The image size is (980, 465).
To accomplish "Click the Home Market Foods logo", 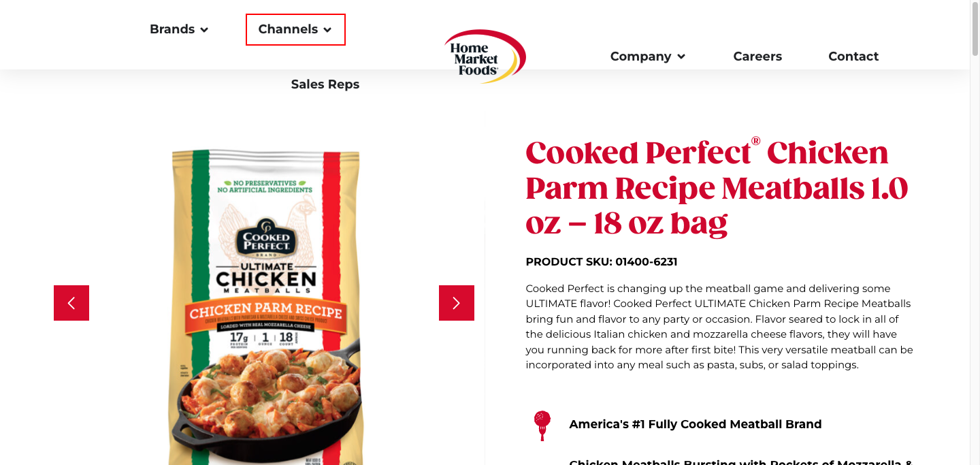I will pos(485,57).
